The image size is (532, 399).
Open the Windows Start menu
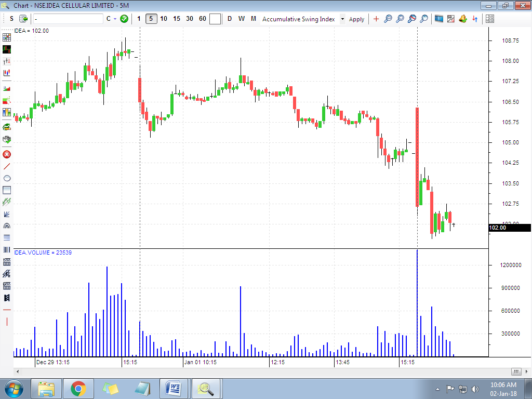[x=14, y=389]
